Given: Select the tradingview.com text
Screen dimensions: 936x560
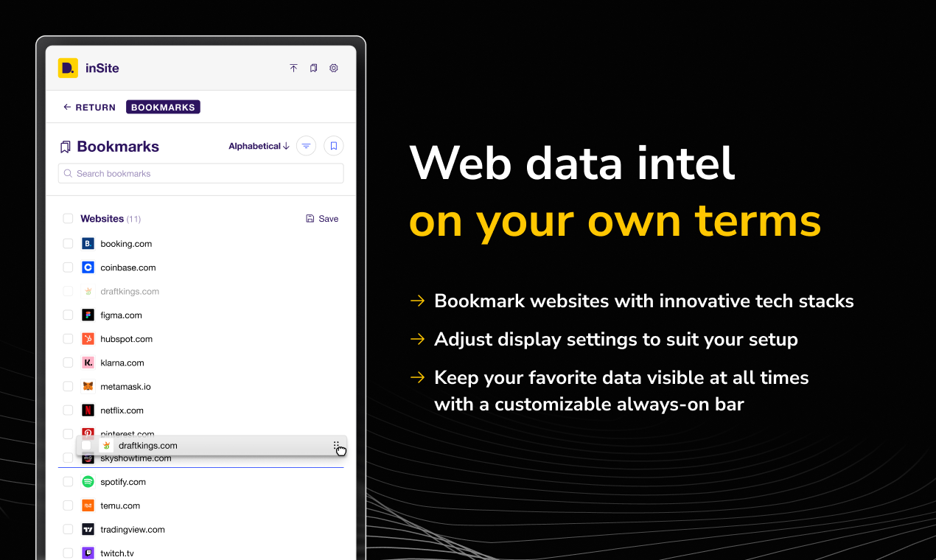Looking at the screenshot, I should tap(133, 529).
